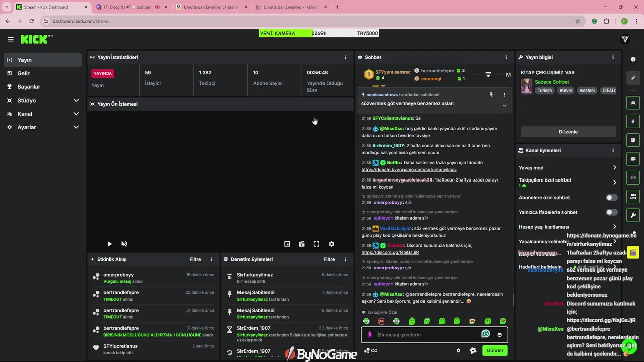Send message with Gönder button
This screenshot has width=644, height=362.
pos(495,351)
